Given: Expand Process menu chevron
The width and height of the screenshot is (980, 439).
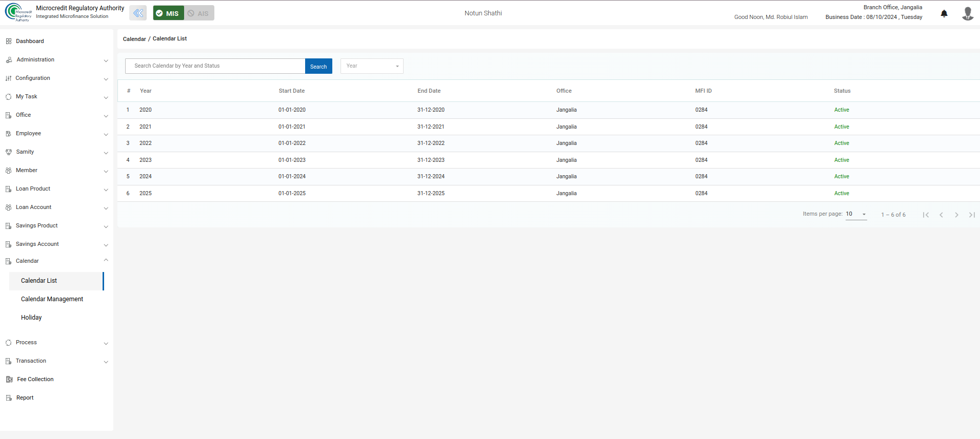Looking at the screenshot, I should click(106, 343).
